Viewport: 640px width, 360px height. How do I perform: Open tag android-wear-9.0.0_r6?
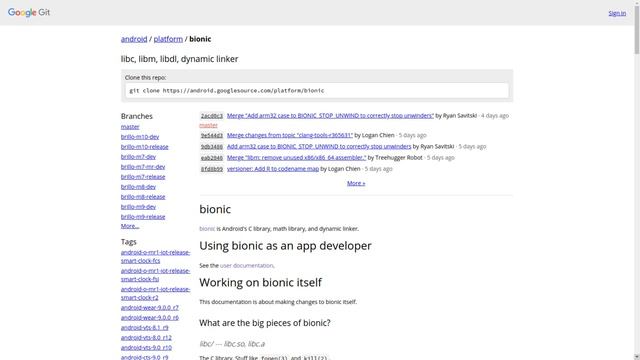point(149,318)
